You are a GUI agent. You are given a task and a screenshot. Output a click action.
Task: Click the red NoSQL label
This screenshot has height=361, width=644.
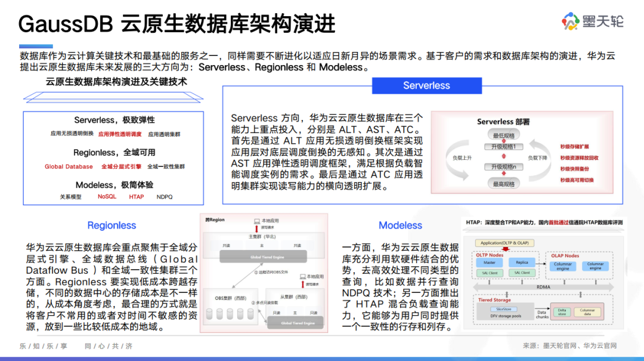[x=107, y=196]
